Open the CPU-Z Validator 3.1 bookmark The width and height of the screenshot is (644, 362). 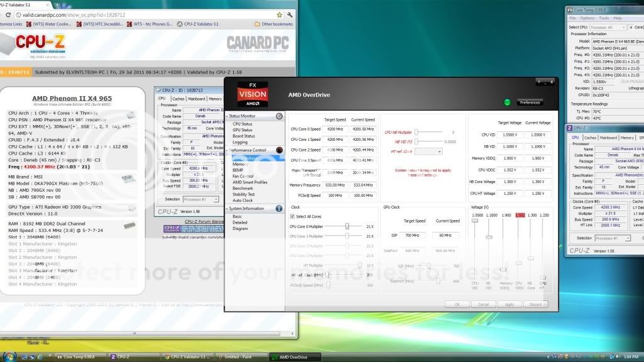pyautogui.click(x=201, y=25)
